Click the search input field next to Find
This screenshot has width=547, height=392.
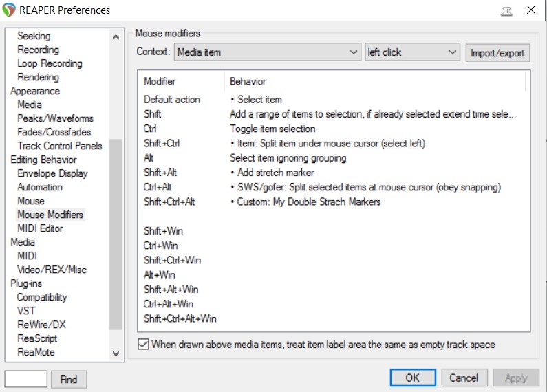click(x=26, y=379)
